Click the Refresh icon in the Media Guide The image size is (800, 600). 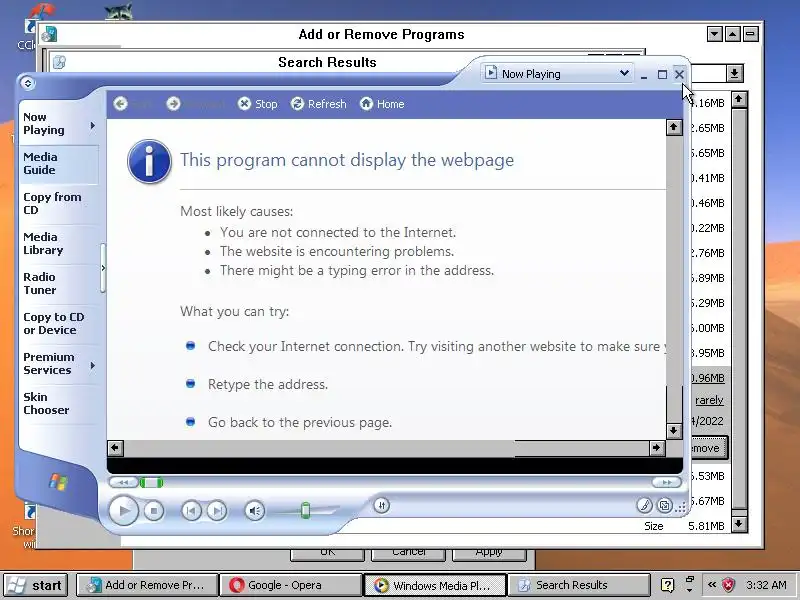coord(297,104)
